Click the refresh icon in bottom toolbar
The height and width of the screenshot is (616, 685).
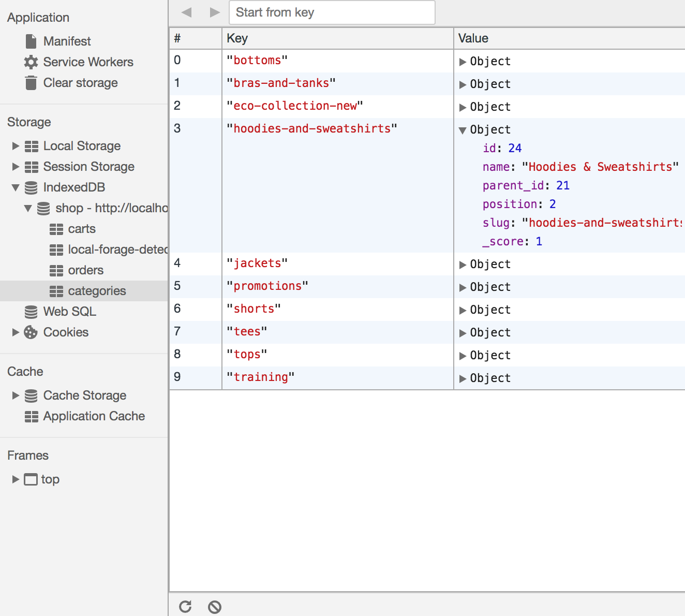coord(185,607)
